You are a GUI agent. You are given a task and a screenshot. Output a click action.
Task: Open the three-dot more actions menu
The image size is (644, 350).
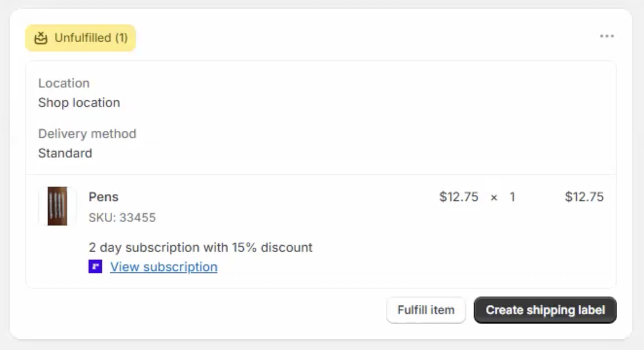[607, 36]
